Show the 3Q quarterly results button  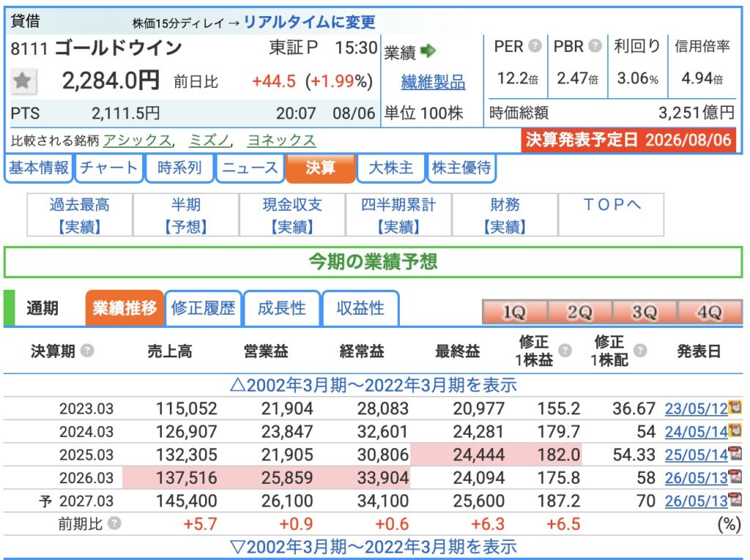[644, 313]
